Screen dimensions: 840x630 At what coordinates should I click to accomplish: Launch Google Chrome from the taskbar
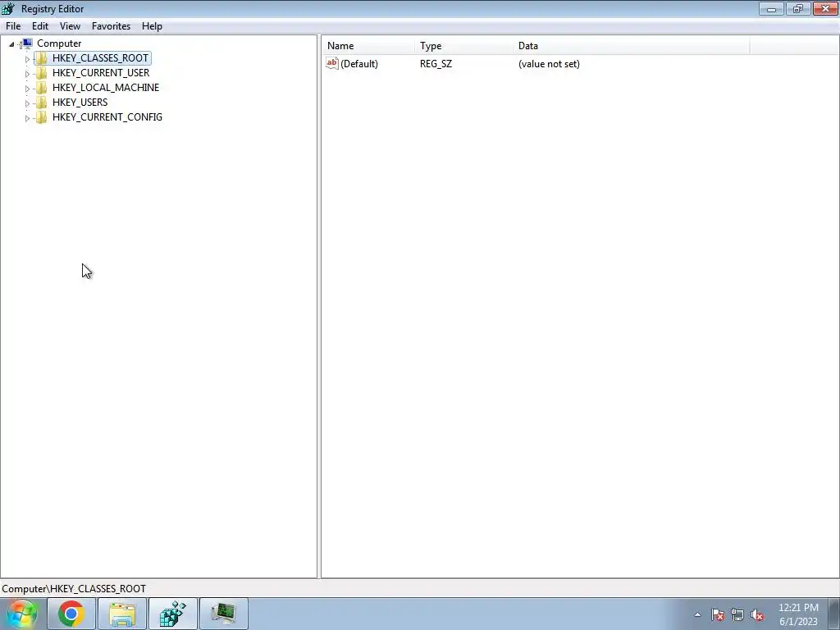coord(71,614)
